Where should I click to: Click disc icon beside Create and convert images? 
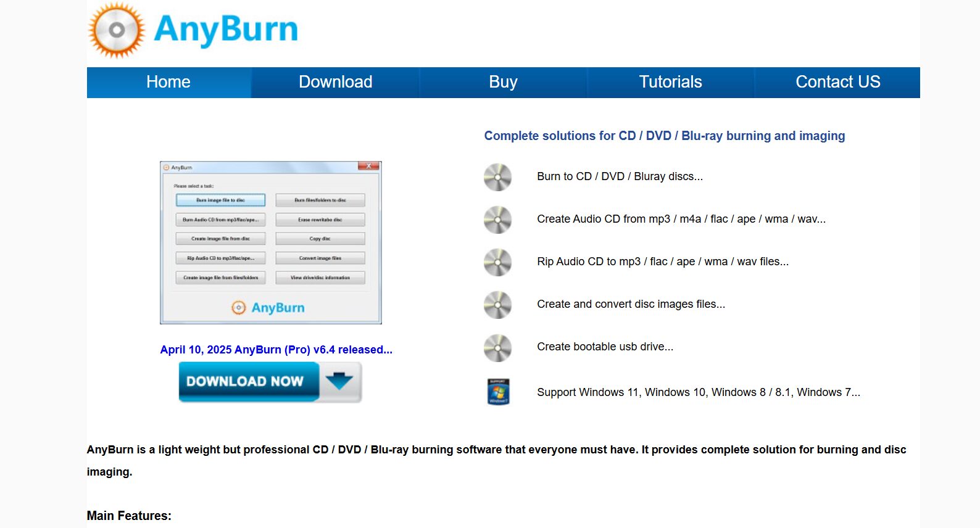(x=497, y=305)
